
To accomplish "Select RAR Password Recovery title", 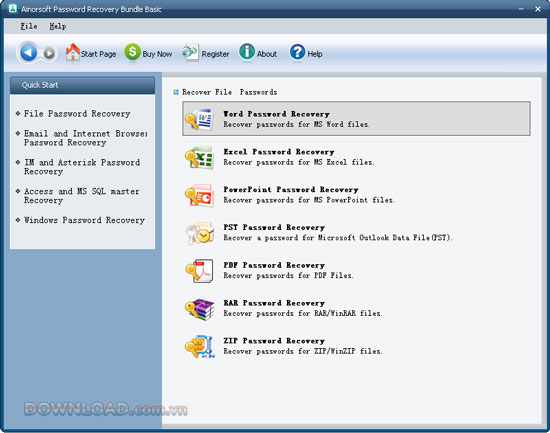I will [x=274, y=303].
